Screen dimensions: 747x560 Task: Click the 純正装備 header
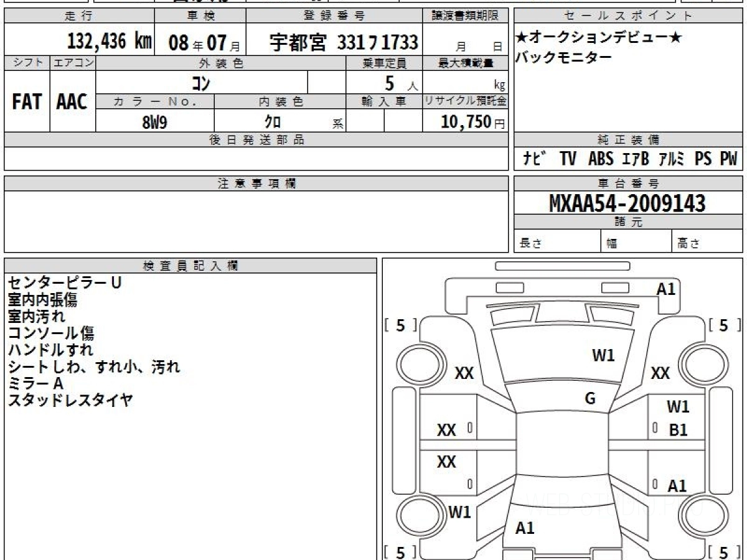click(x=628, y=140)
